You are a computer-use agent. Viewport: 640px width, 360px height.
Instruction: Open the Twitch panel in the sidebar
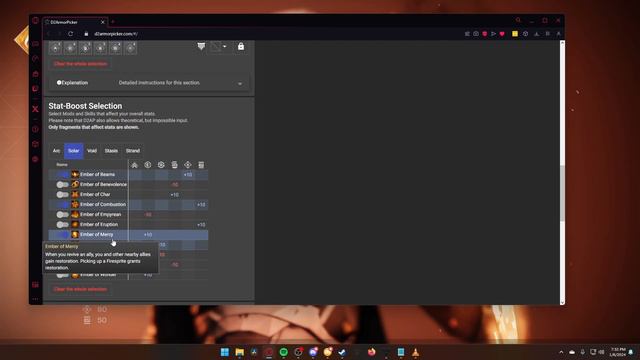[x=36, y=88]
